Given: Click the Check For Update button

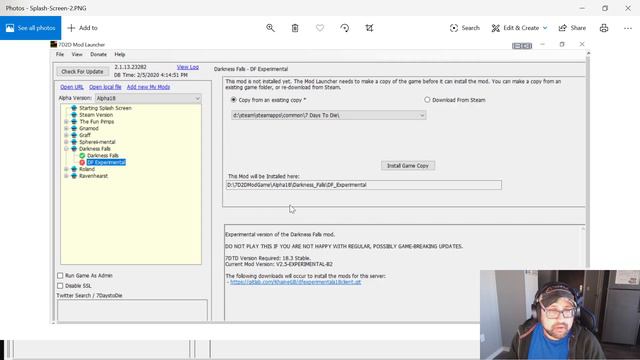Looking at the screenshot, I should click(x=82, y=71).
